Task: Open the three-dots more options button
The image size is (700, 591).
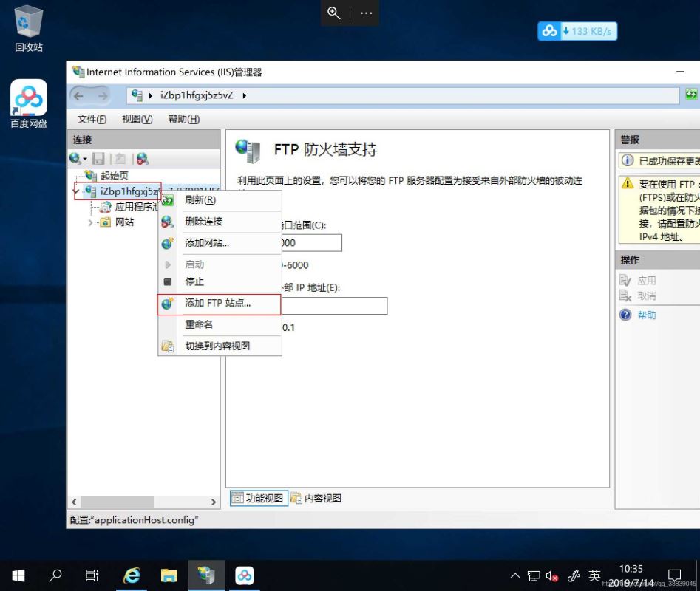Action: [366, 13]
